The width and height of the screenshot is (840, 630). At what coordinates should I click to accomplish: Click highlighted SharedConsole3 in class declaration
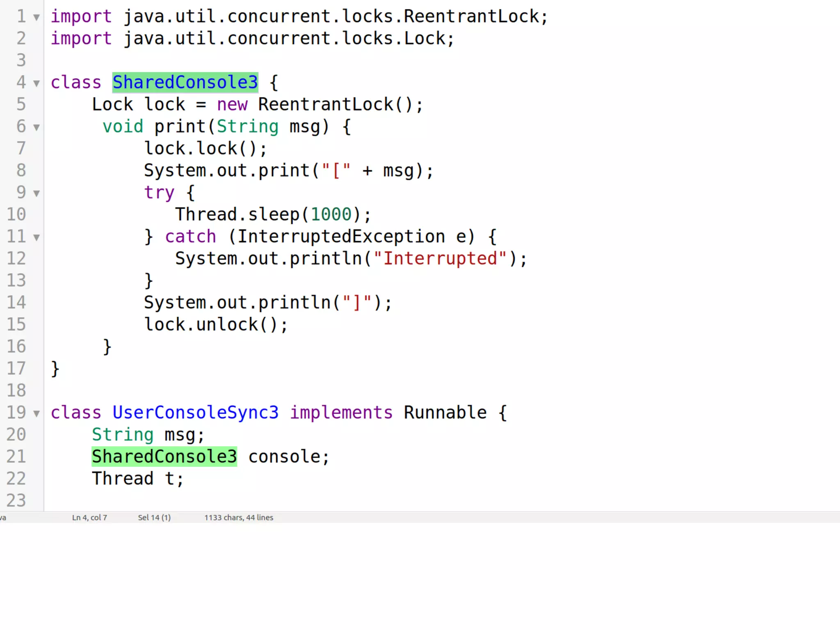click(185, 82)
